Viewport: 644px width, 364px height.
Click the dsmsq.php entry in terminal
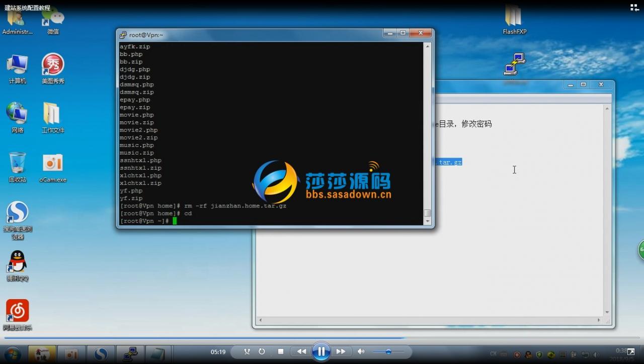(137, 85)
